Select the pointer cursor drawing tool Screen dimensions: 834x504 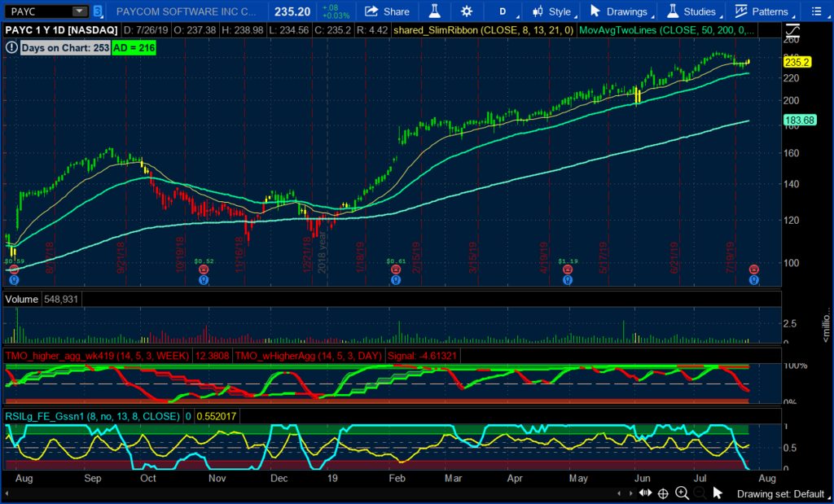click(718, 493)
